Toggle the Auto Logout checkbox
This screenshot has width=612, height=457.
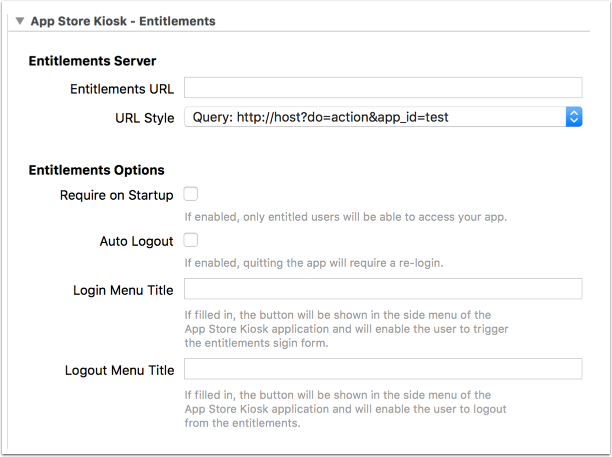[191, 240]
